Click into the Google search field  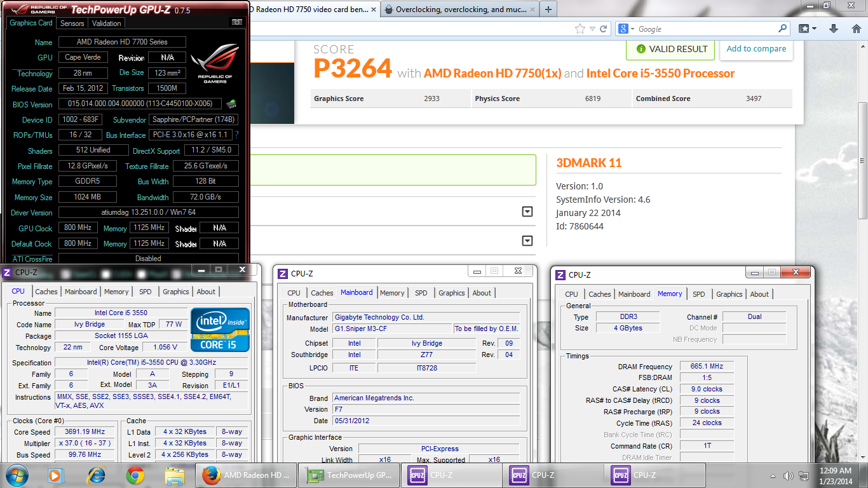tap(705, 29)
